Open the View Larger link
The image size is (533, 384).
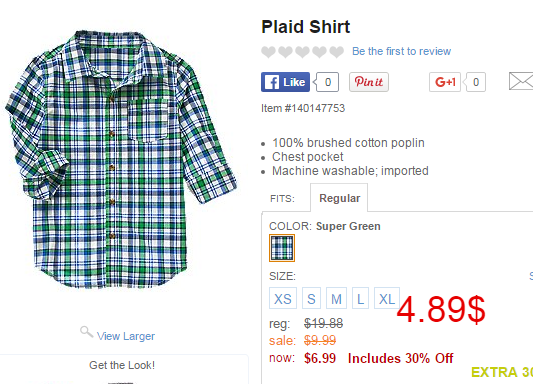click(126, 336)
